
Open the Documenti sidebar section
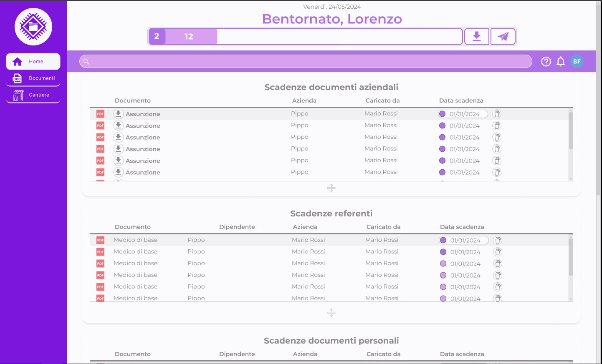tap(33, 78)
